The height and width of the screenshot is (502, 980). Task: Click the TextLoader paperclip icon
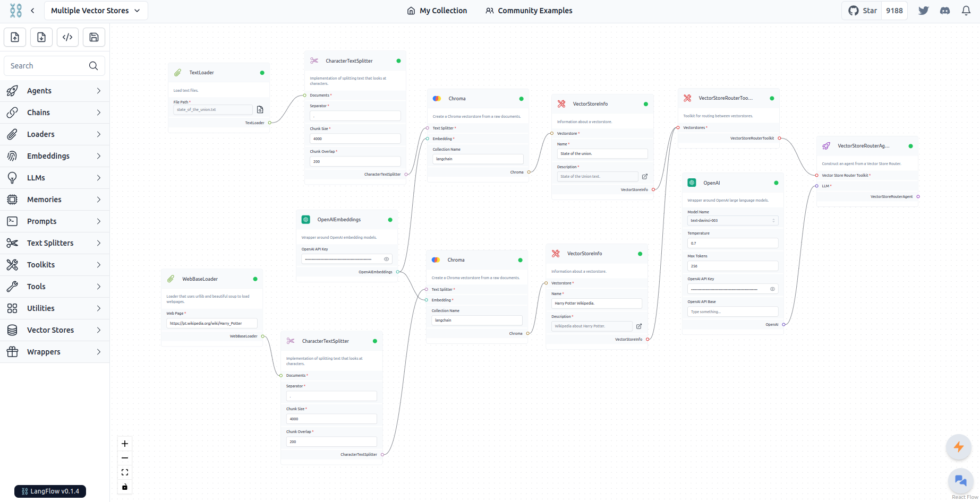(x=178, y=73)
